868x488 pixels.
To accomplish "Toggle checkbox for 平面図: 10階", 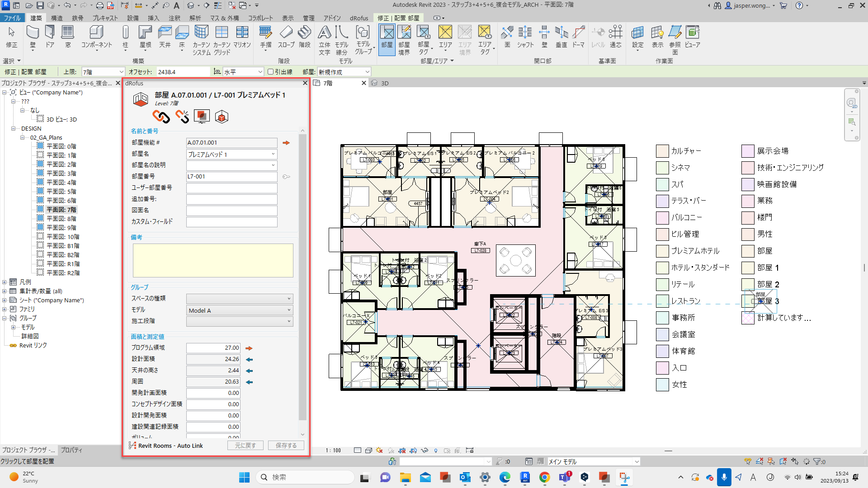I will 40,236.
